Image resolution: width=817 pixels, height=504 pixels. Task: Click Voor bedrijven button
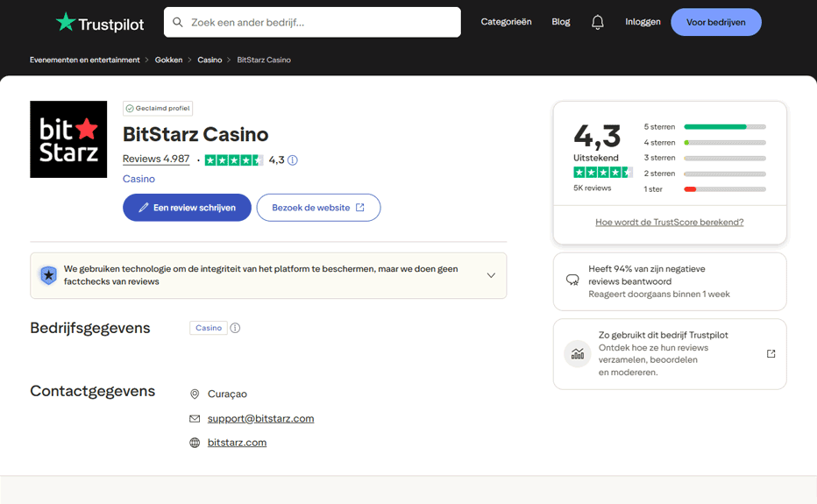coord(716,22)
